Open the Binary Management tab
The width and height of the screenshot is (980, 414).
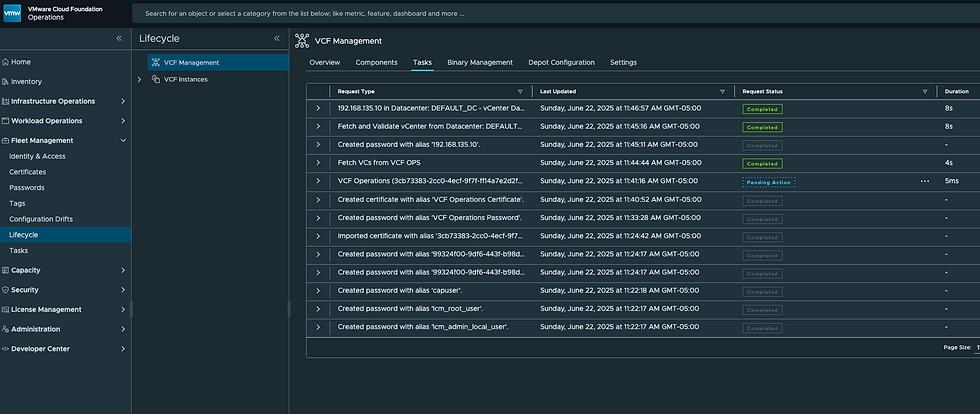click(480, 63)
